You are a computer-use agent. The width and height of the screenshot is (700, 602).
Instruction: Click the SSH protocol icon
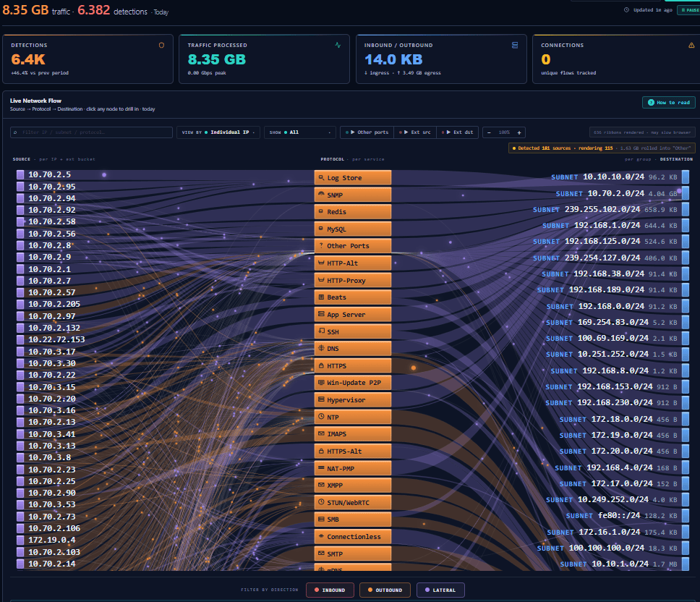coord(321,331)
